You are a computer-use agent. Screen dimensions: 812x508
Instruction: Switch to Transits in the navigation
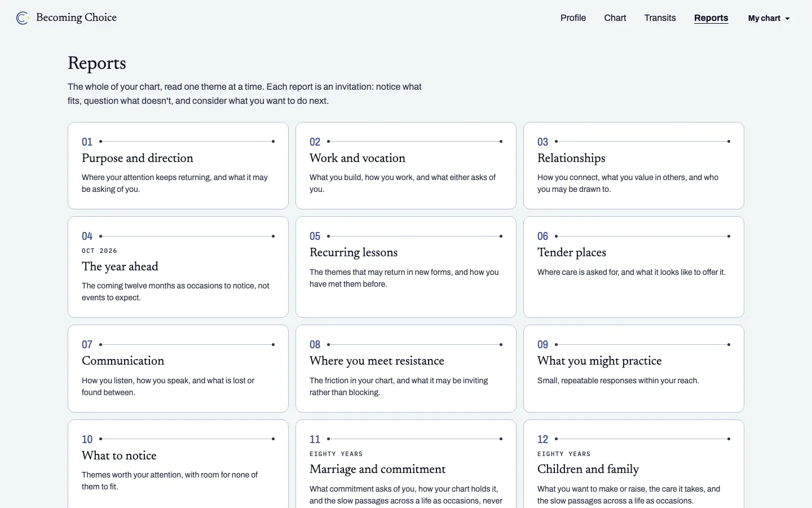click(660, 18)
